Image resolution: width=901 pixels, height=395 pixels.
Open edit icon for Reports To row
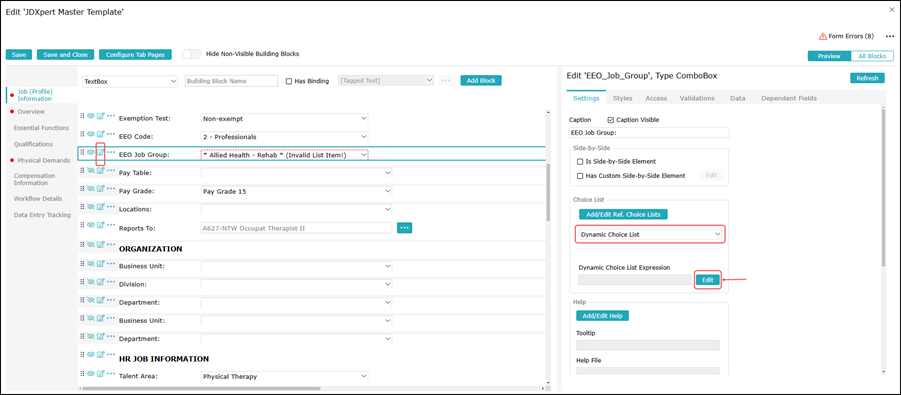[101, 226]
